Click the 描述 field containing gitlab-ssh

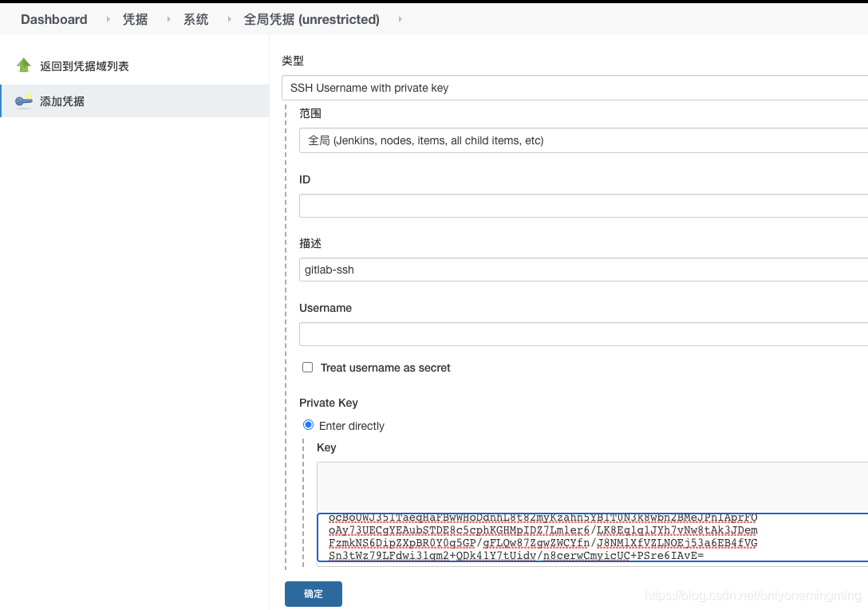click(583, 270)
